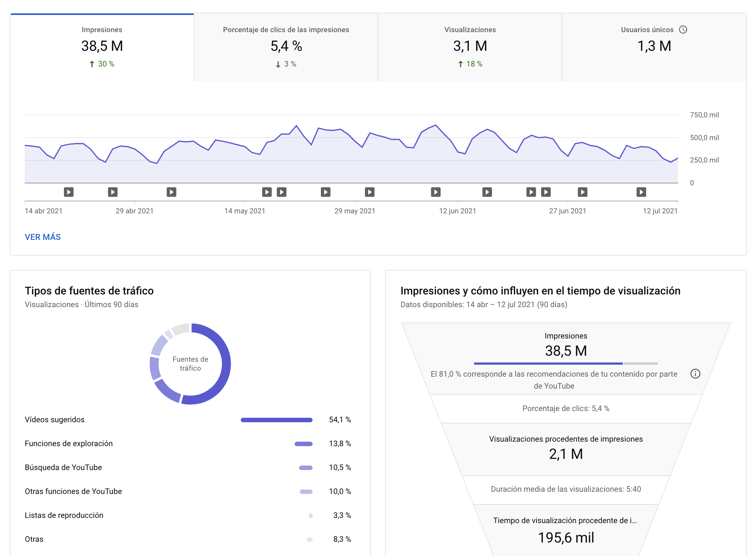The width and height of the screenshot is (756, 556).
Task: Click the 27 jun 2021 axis date
Action: click(x=568, y=211)
